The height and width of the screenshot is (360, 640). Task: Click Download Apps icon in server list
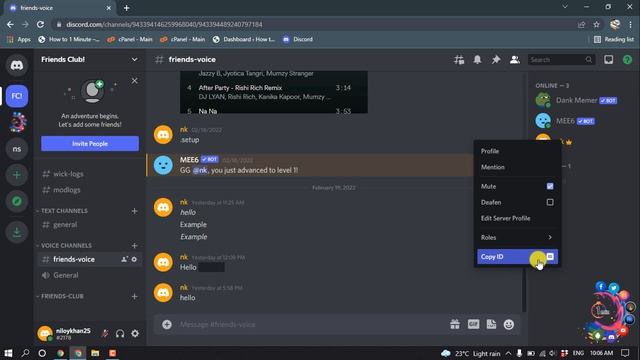click(17, 232)
